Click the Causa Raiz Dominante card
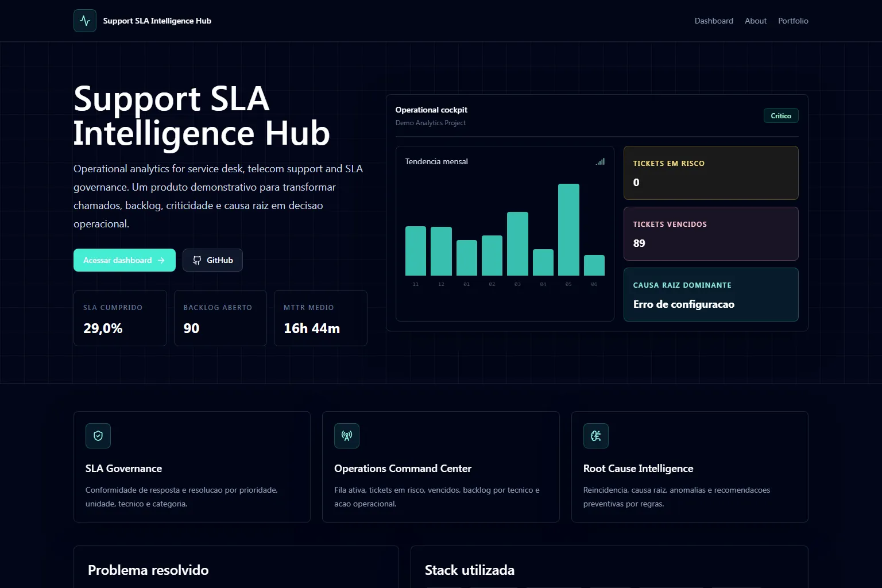Image resolution: width=882 pixels, height=588 pixels. [711, 295]
